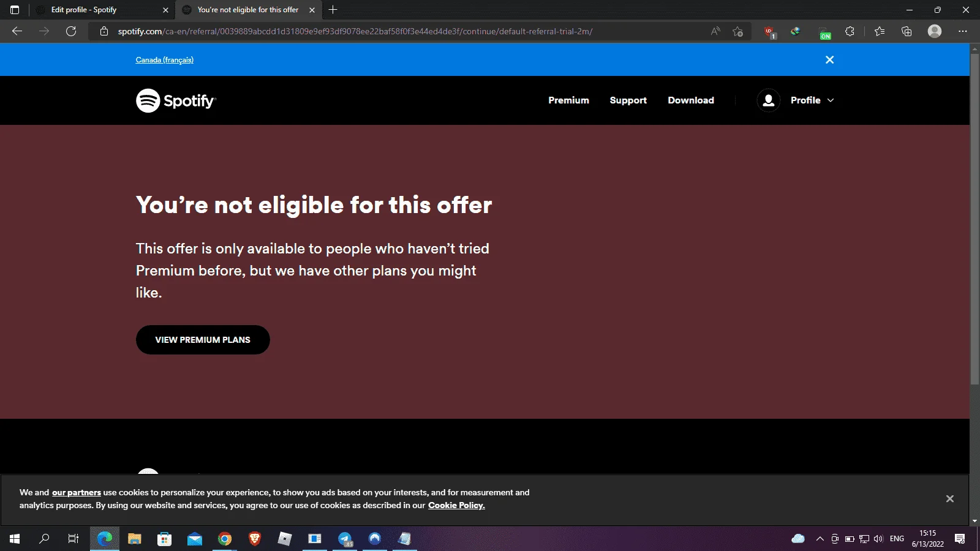The image size is (980, 551).
Task: Expand the Profile dropdown chevron
Action: (831, 100)
